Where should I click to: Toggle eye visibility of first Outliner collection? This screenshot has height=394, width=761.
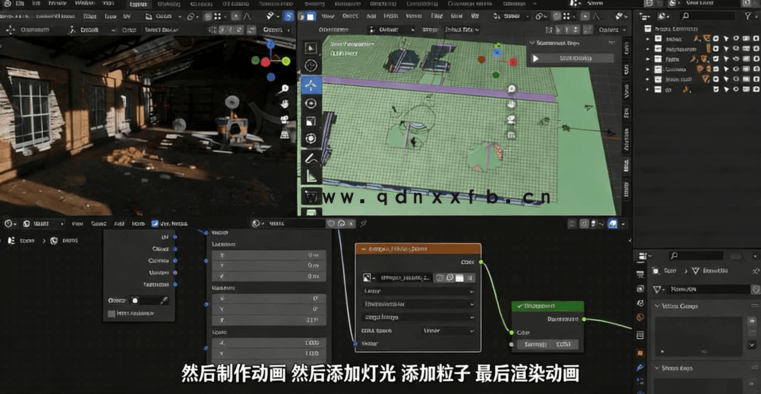point(736,38)
